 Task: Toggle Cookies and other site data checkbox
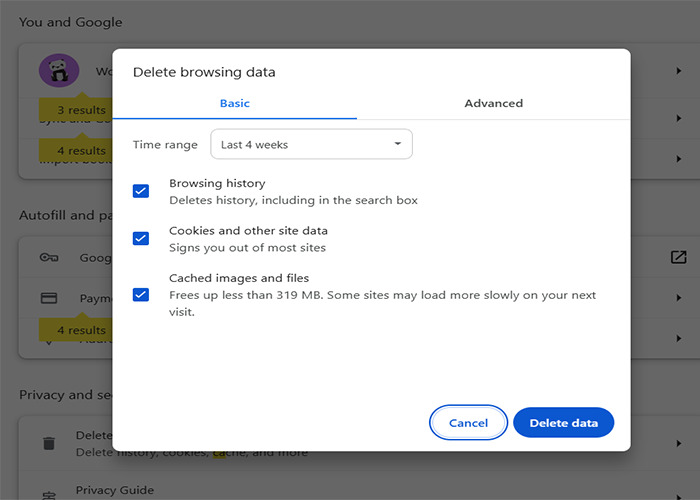(x=141, y=238)
